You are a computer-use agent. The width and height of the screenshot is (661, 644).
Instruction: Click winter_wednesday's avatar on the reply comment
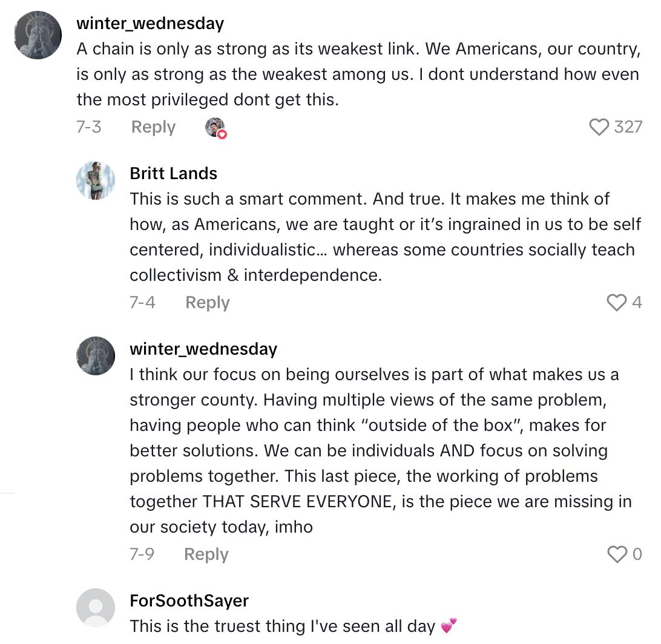tap(96, 356)
